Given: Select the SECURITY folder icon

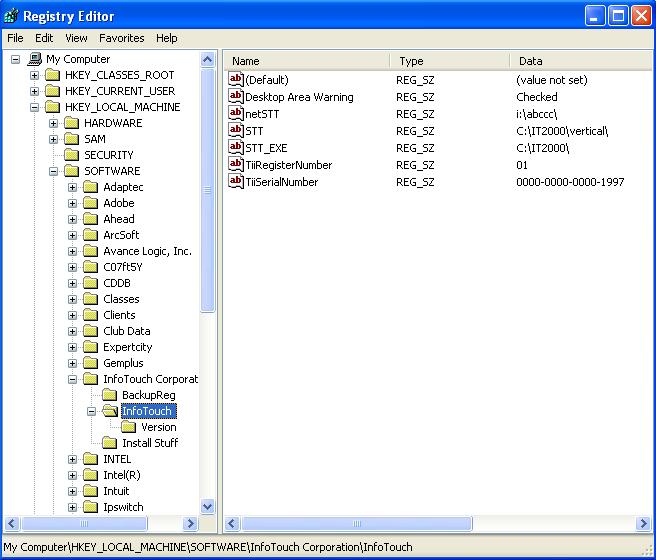Looking at the screenshot, I should click(72, 155).
